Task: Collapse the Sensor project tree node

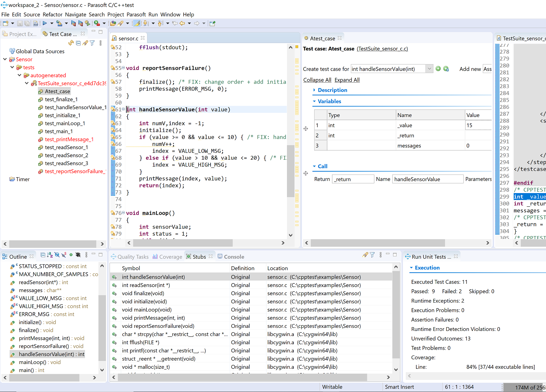Action: (x=5, y=59)
